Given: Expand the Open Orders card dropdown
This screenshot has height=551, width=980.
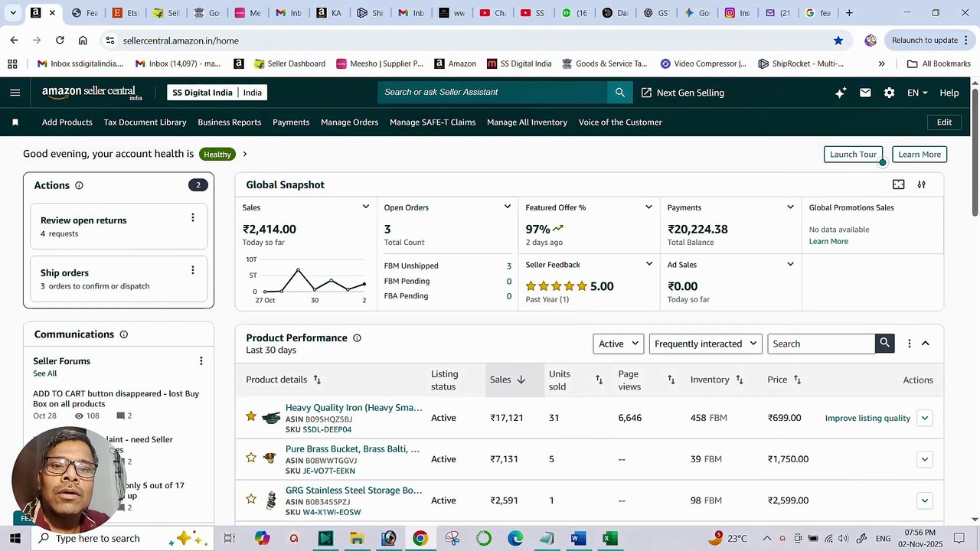Looking at the screenshot, I should coord(507,207).
